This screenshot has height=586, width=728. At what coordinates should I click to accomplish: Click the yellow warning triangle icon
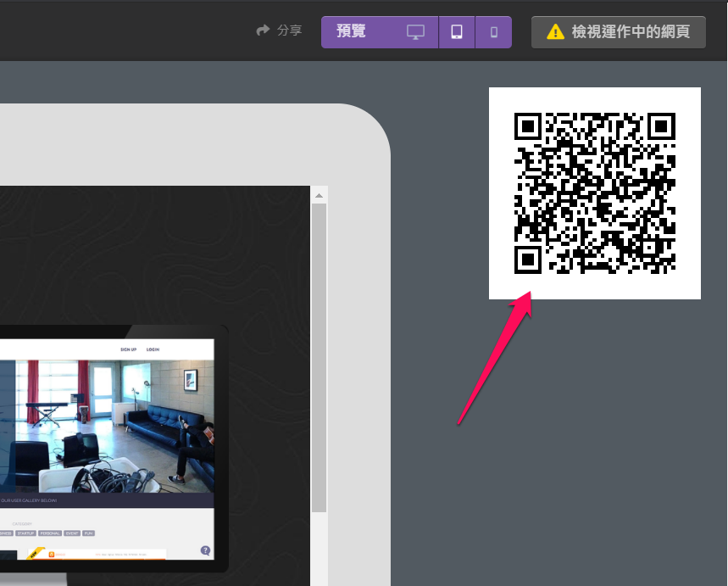click(x=555, y=32)
